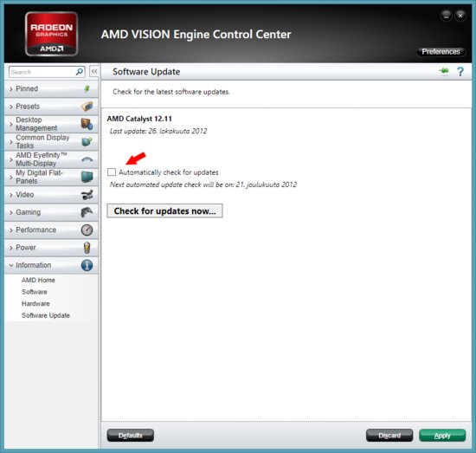This screenshot has width=476, height=453.
Task: Pin this page using the green pin icon
Action: point(444,71)
